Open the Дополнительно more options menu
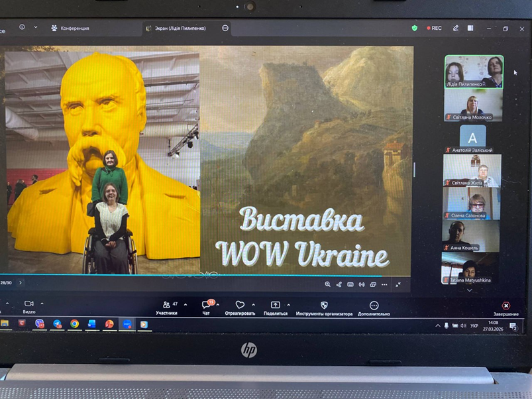Screen dimensions: 532x399 [x=374, y=306]
